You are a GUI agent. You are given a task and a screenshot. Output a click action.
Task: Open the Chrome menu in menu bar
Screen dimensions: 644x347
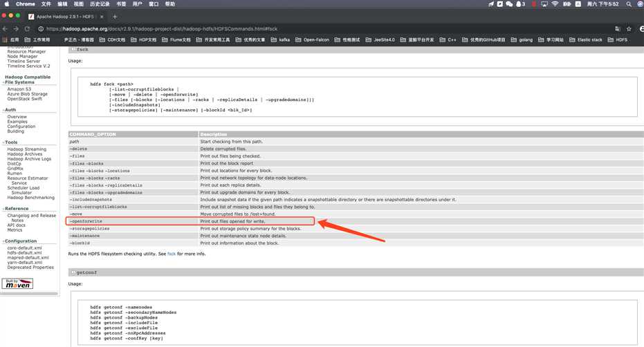tap(26, 3)
